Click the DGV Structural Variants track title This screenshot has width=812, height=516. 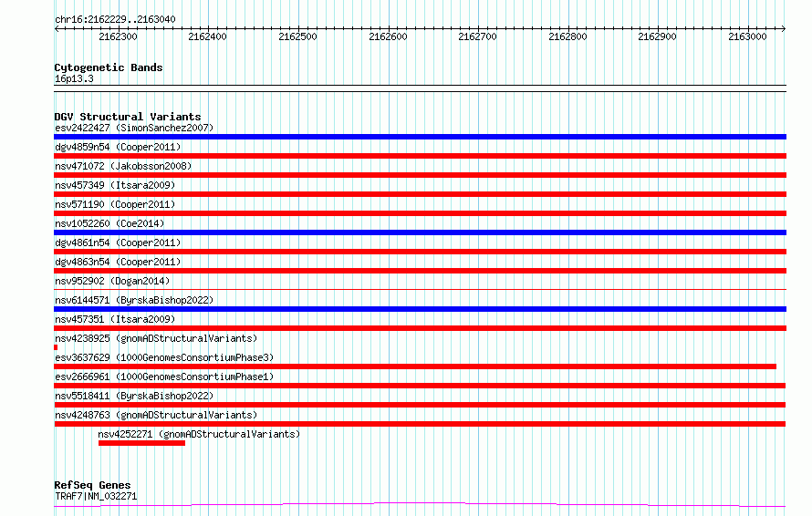tap(128, 117)
